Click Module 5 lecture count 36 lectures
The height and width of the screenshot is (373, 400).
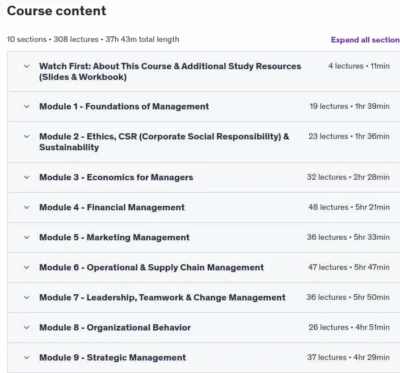[x=327, y=237]
